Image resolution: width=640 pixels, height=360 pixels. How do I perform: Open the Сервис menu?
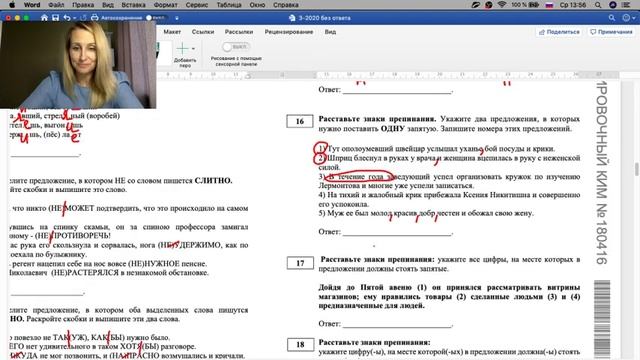point(197,5)
